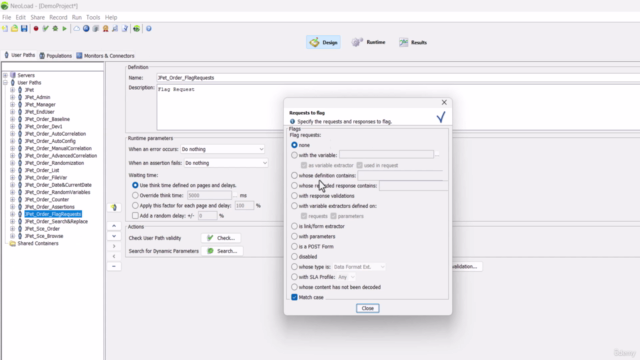
Task: Expand the Servers tree node
Action: [x=5, y=75]
